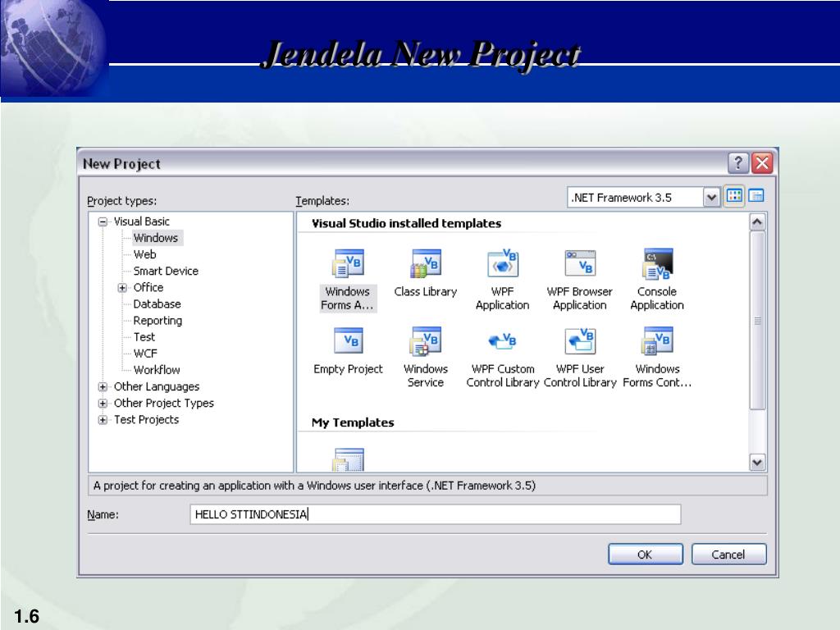Image resolution: width=840 pixels, height=630 pixels.
Task: Click the "WPF User Control Library" label
Action: (580, 376)
